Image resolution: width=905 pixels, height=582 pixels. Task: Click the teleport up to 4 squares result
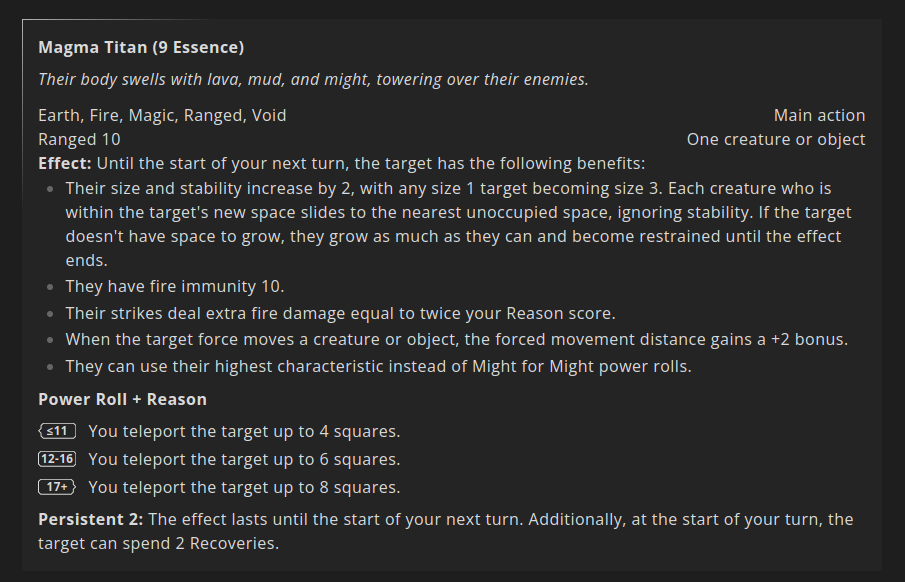click(244, 432)
